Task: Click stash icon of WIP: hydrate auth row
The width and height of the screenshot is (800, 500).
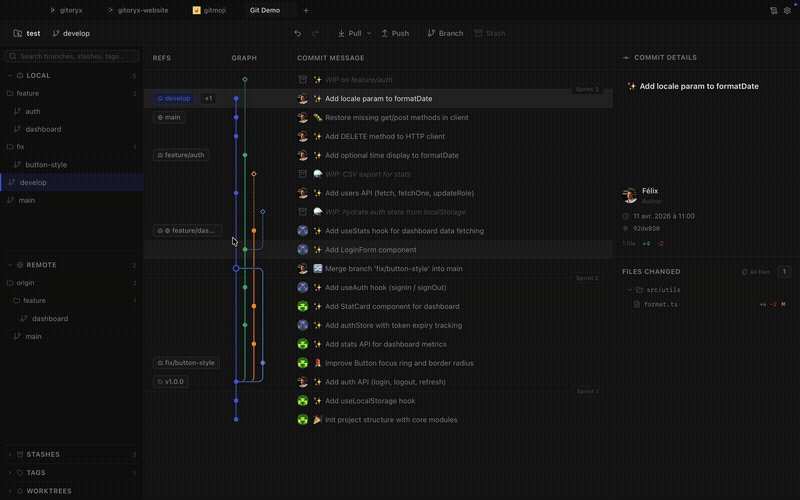Action: click(303, 212)
